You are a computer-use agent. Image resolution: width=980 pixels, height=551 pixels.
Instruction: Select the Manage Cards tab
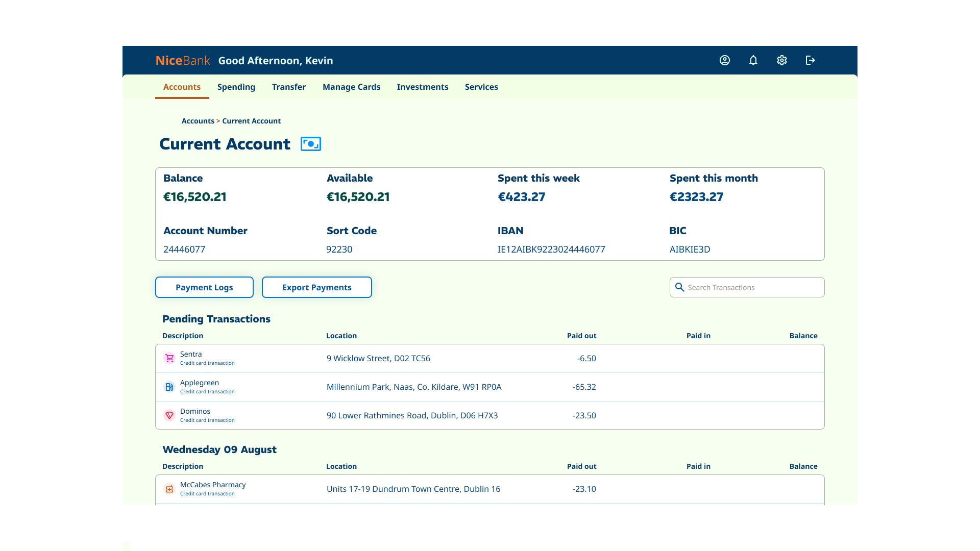tap(351, 87)
